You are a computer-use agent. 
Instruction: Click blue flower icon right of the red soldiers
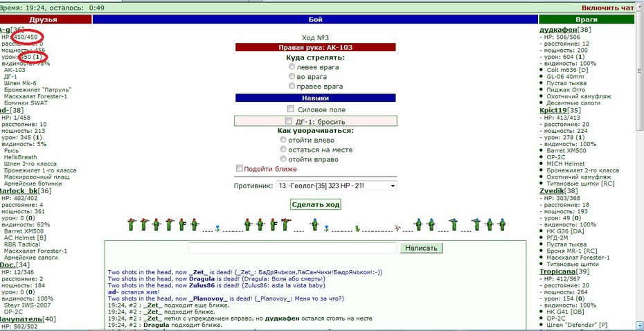[x=217, y=227]
